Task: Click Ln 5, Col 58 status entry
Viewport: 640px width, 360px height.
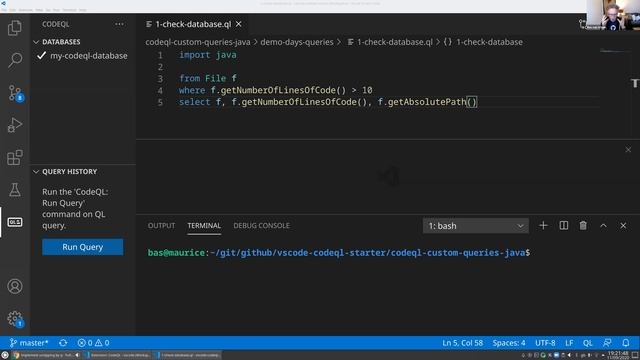Action: coord(462,343)
